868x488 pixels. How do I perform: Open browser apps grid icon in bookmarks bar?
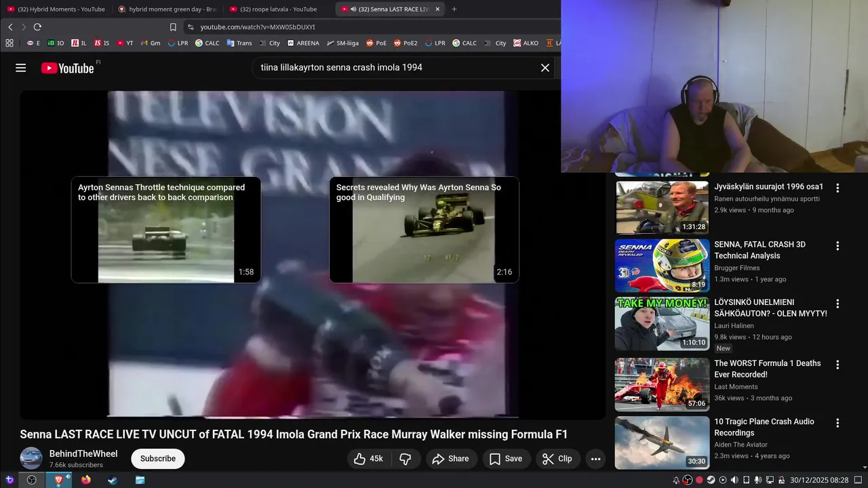click(9, 43)
